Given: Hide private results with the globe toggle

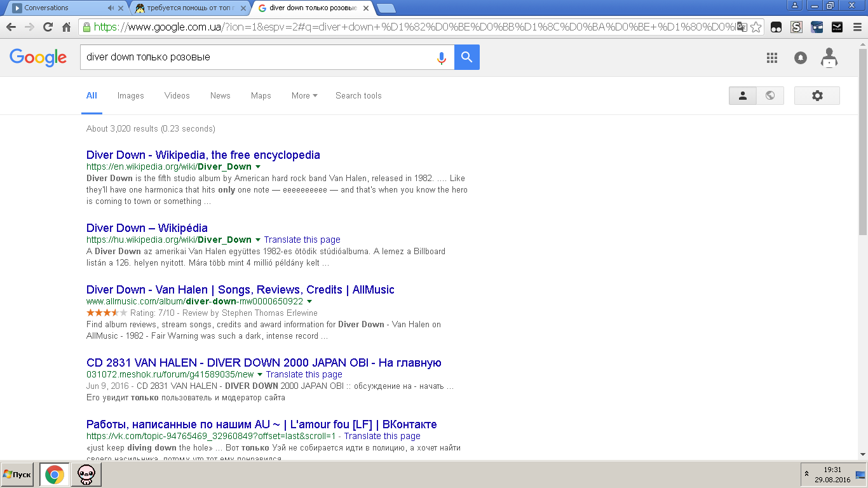Looking at the screenshot, I should point(770,95).
